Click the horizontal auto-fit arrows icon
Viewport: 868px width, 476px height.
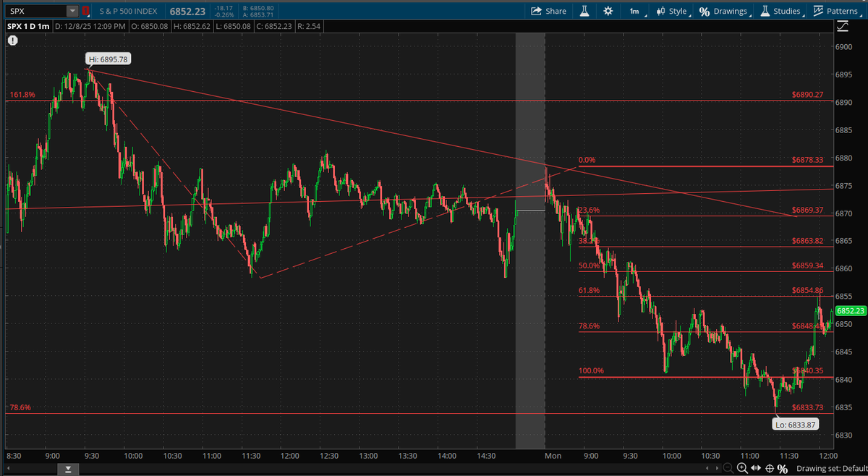[x=757, y=469]
